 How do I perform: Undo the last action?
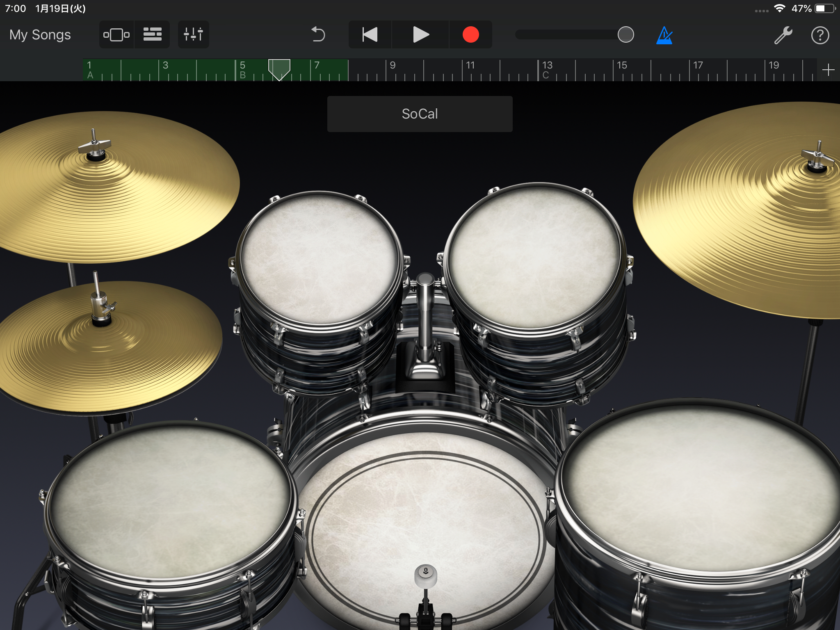tap(318, 35)
